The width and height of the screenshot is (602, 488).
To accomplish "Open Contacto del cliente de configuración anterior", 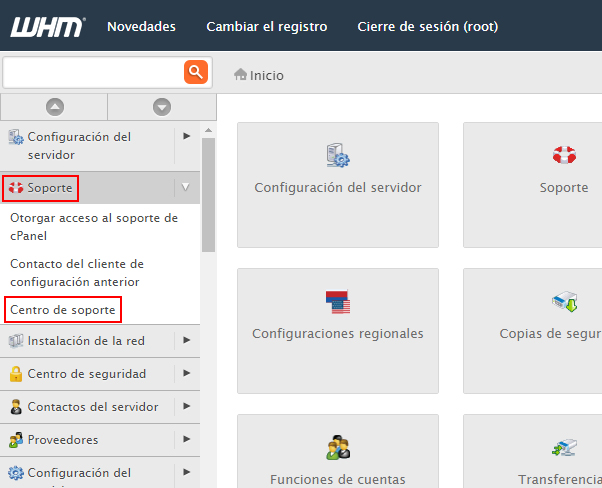I will (x=77, y=273).
